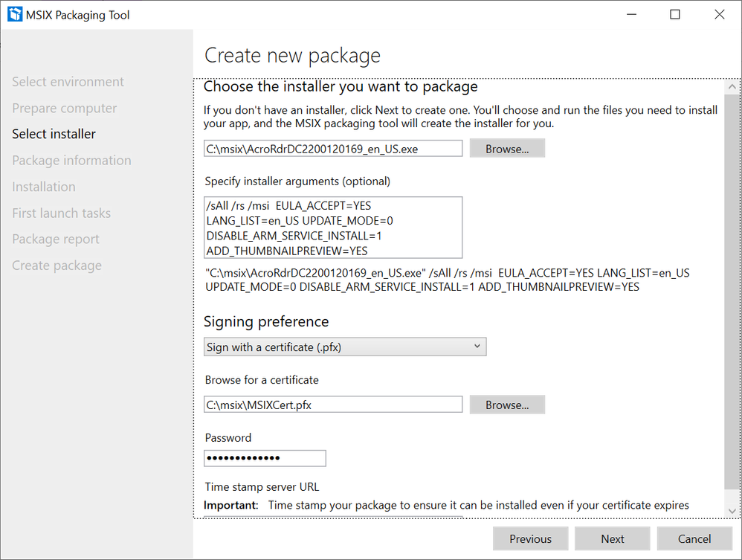This screenshot has width=742, height=560.
Task: Click the scrollbar down arrow
Action: [732, 511]
